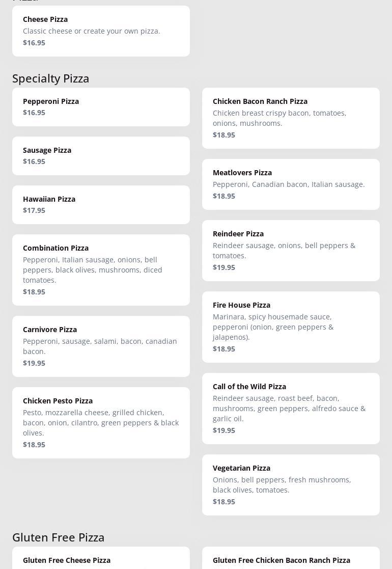Click the Gluten Free Pizza section heading
This screenshot has width=392, height=569.
click(x=59, y=537)
